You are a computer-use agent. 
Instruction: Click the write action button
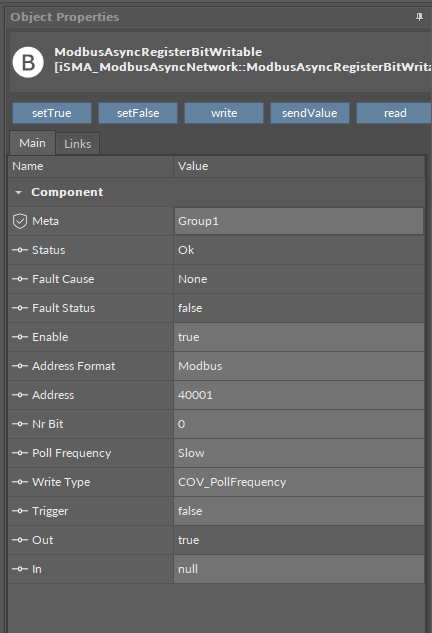pos(224,113)
